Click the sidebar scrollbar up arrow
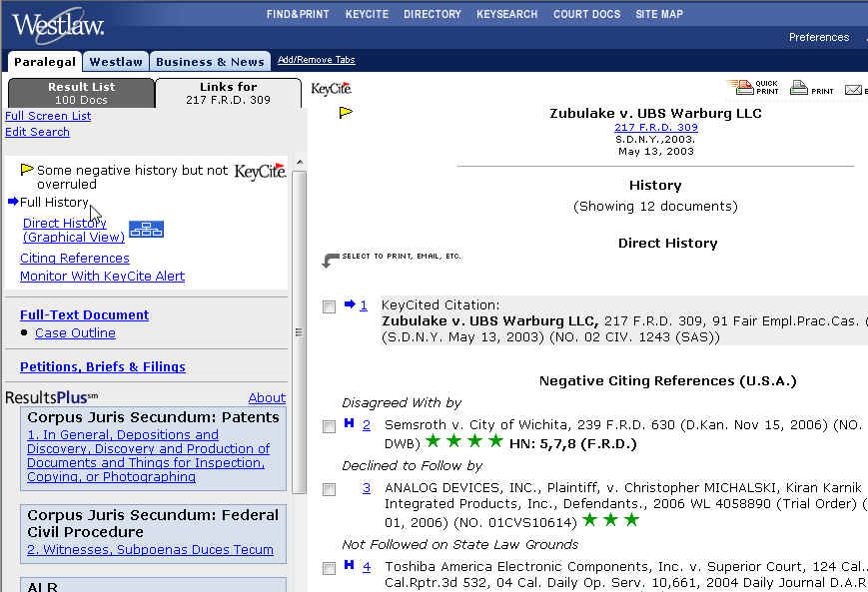The image size is (868, 592). coord(299,163)
